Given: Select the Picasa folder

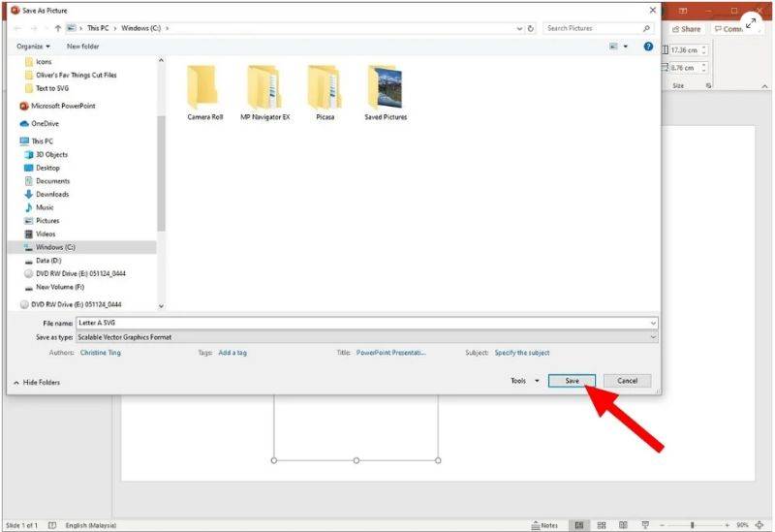Looking at the screenshot, I should pos(325,93).
